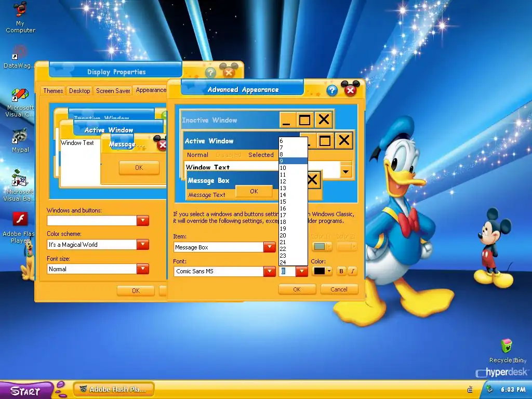Screen dimensions: 532x399
Task: Click the tray icon left of clock
Action: pos(489,389)
